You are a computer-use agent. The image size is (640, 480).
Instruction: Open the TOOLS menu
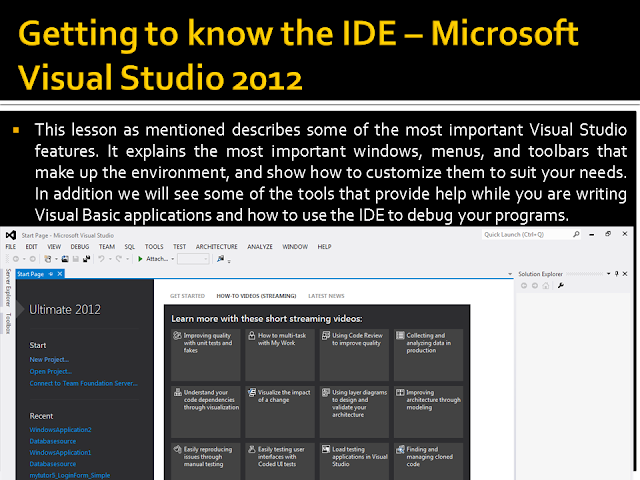point(154,247)
